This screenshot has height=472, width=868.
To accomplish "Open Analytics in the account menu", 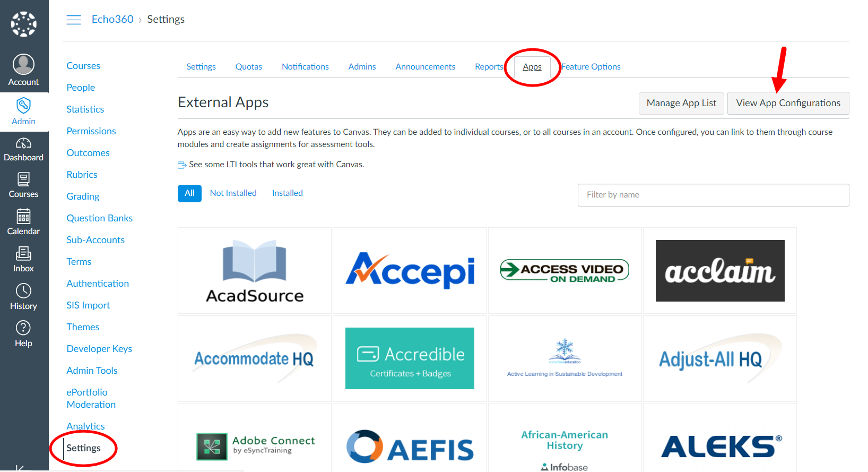I will (x=85, y=426).
